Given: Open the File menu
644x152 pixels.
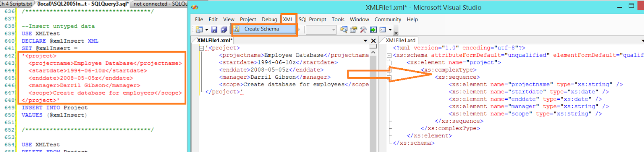Looking at the screenshot, I should [199, 19].
